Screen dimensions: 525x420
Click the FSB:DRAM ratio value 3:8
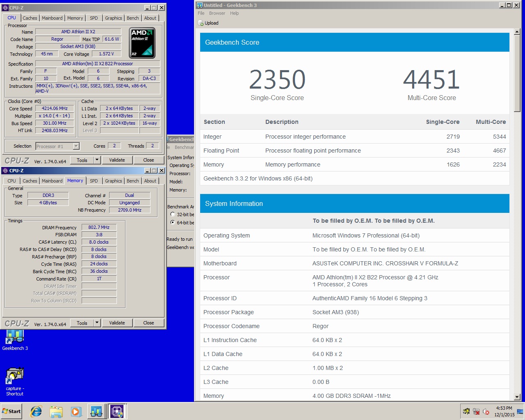[99, 235]
